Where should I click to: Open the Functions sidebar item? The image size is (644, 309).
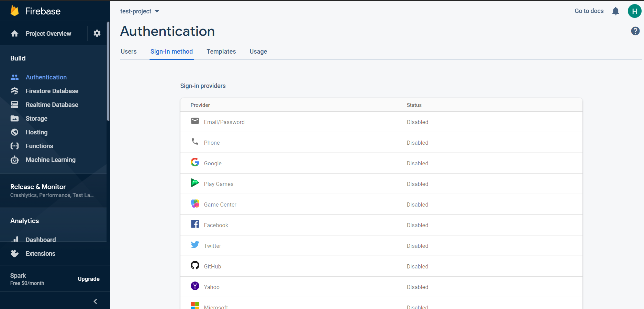pyautogui.click(x=39, y=146)
